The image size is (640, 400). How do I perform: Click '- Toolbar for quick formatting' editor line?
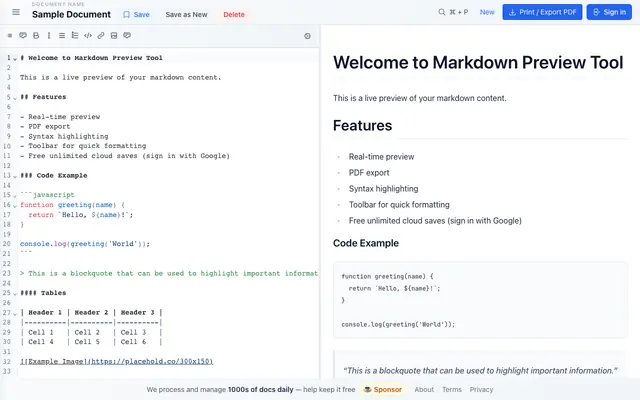tap(83, 146)
